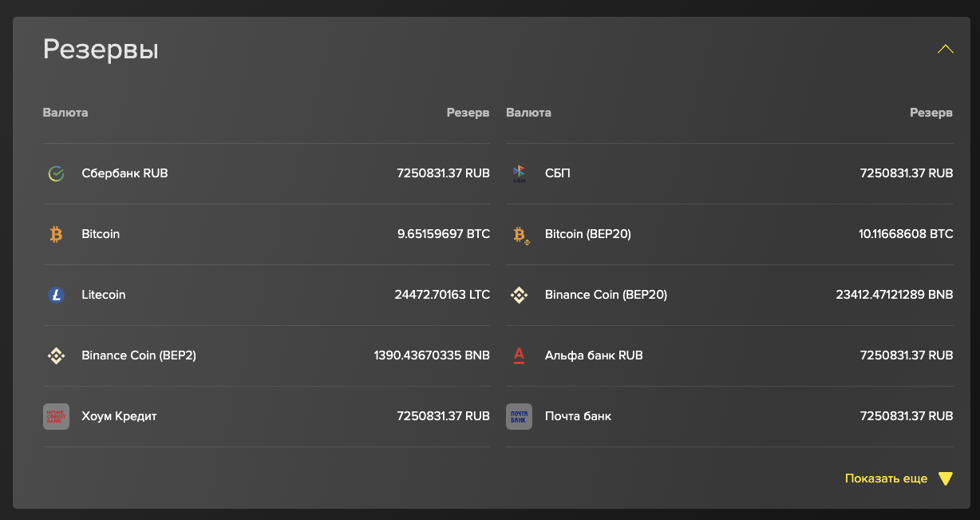Click the red Альфа банк logo
This screenshot has width=980, height=520.
pyautogui.click(x=519, y=355)
